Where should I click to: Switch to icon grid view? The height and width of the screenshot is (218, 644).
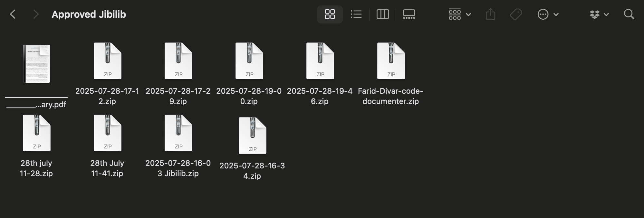(330, 14)
